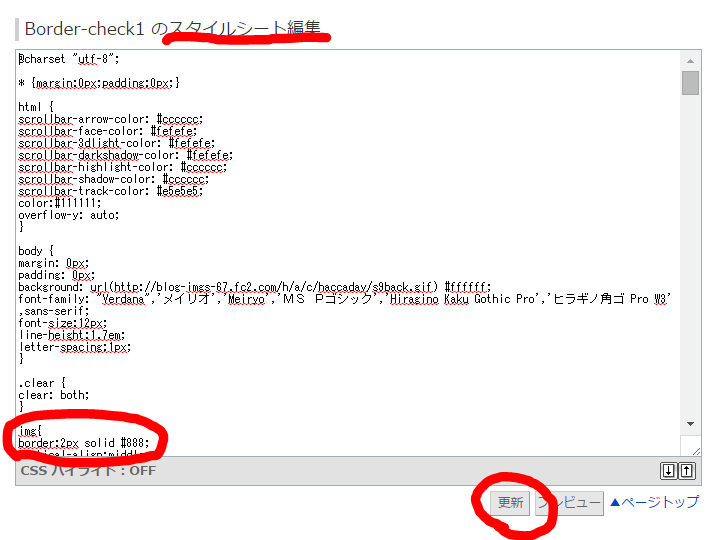725x540 pixels.
Task: Click the Border-check1 のスタイルシート編集 heading
Action: point(172,29)
